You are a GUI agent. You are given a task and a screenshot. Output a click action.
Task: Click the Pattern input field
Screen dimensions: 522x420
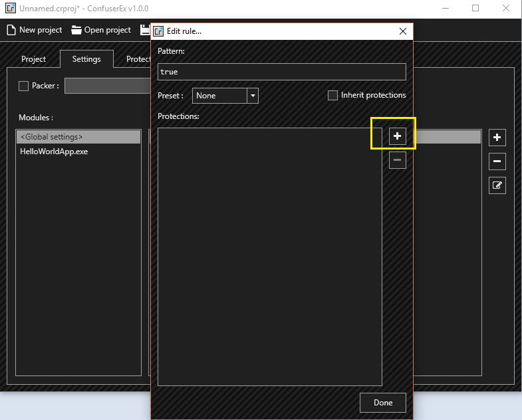pyautogui.click(x=282, y=72)
